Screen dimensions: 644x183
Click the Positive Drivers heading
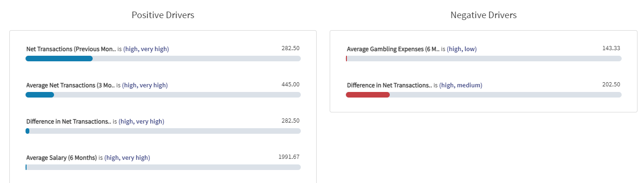(163, 15)
